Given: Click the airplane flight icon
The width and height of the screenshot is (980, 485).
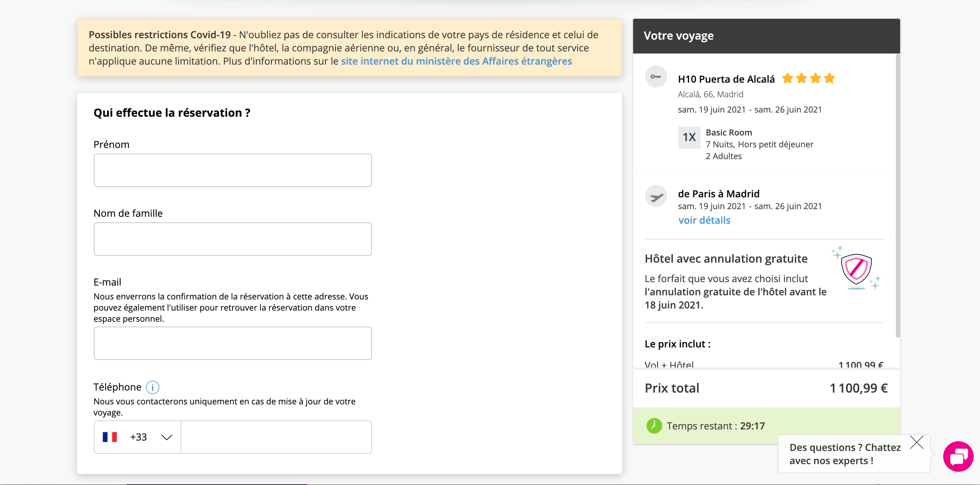Looking at the screenshot, I should [x=656, y=197].
